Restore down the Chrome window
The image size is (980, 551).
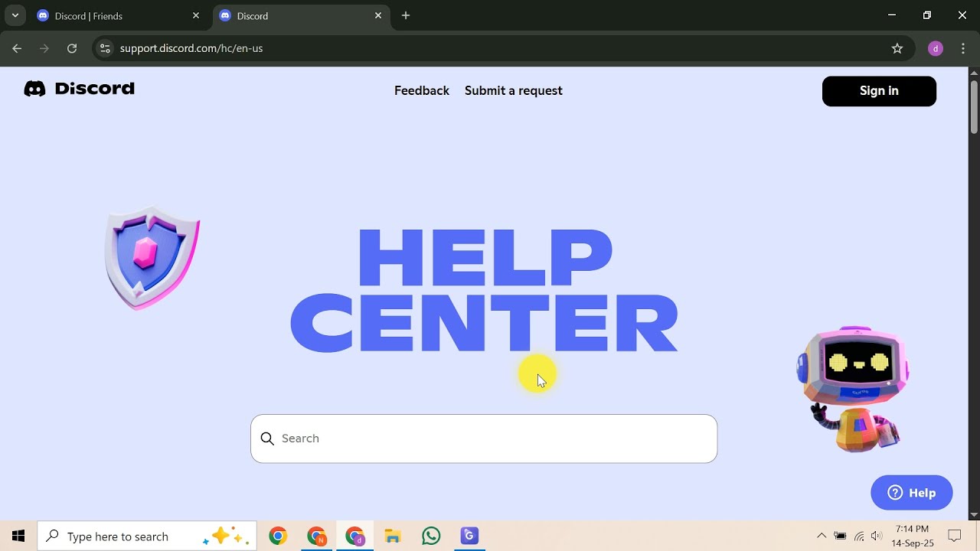[927, 15]
